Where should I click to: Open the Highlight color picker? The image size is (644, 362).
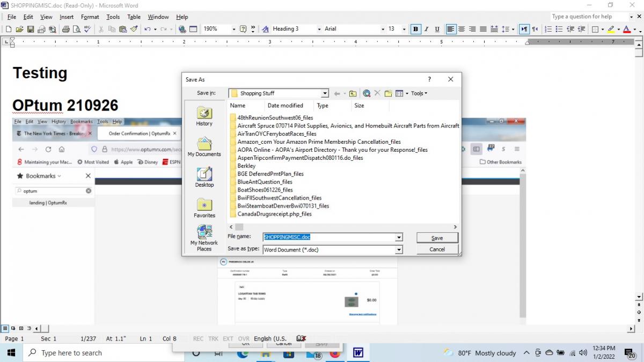coord(611,29)
